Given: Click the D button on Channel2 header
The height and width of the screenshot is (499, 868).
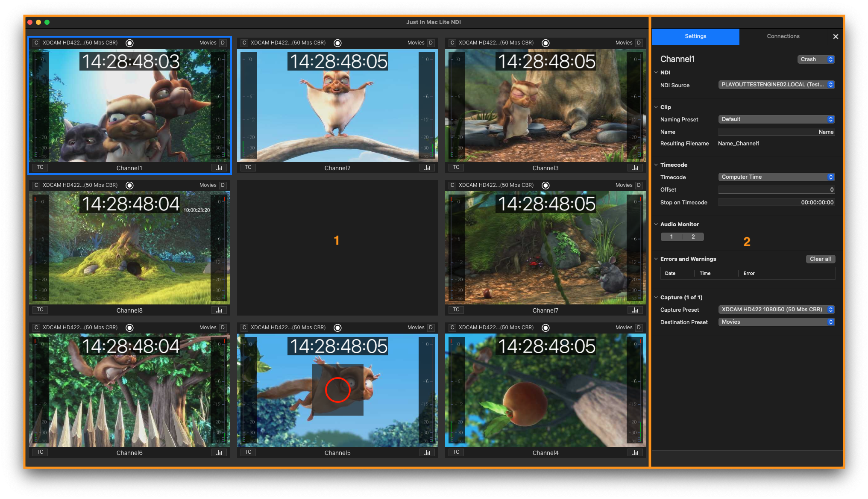Looking at the screenshot, I should [431, 43].
